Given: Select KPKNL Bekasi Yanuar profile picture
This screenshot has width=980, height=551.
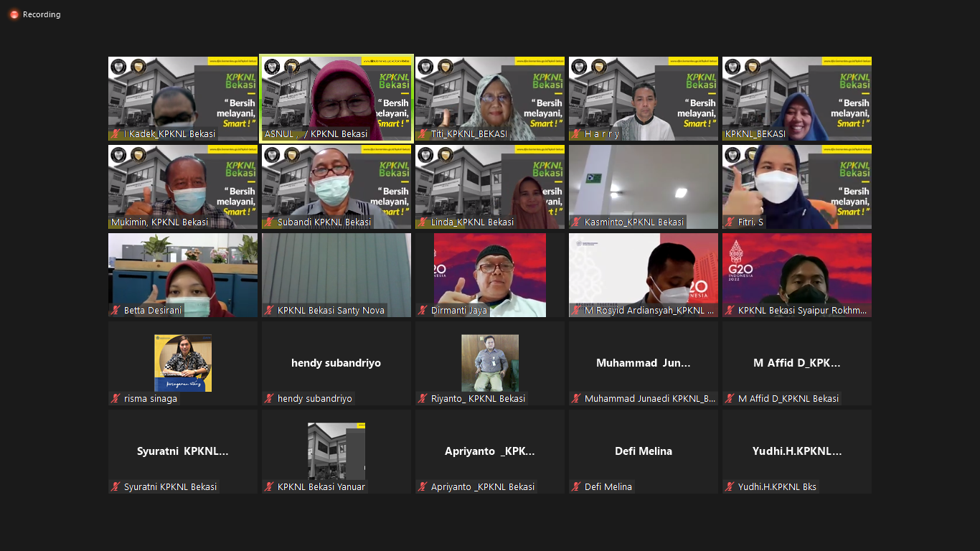Looking at the screenshot, I should click(x=336, y=451).
